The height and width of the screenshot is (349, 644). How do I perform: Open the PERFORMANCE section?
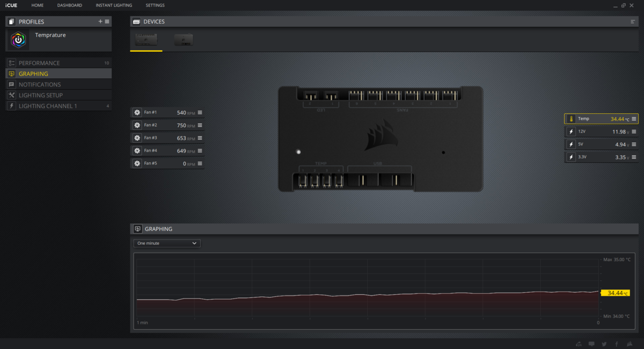58,63
